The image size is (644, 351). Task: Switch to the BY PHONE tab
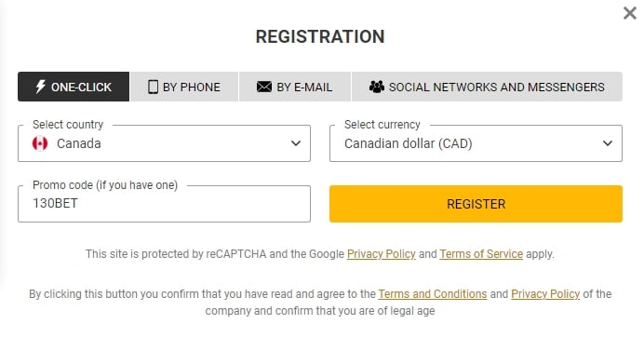tap(184, 87)
